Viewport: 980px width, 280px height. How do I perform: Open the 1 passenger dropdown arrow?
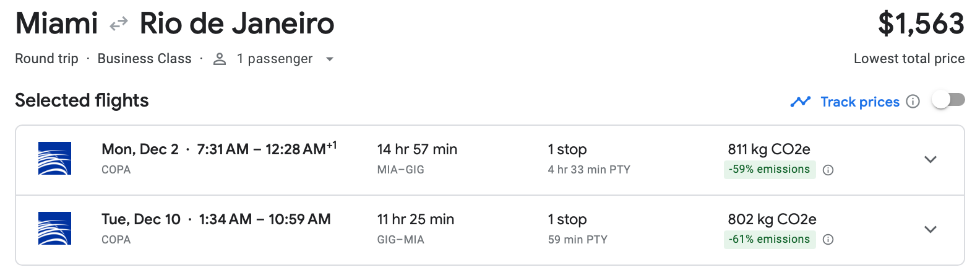[x=330, y=59]
